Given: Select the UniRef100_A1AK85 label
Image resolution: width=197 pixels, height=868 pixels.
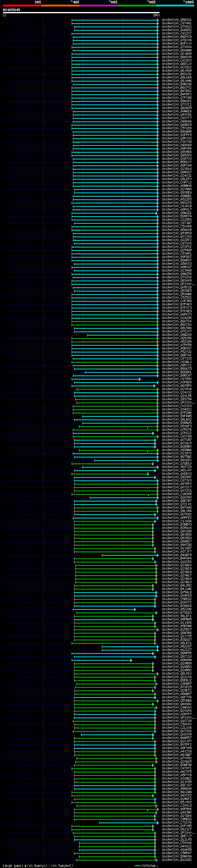Looking at the screenshot, I should [x=177, y=850].
